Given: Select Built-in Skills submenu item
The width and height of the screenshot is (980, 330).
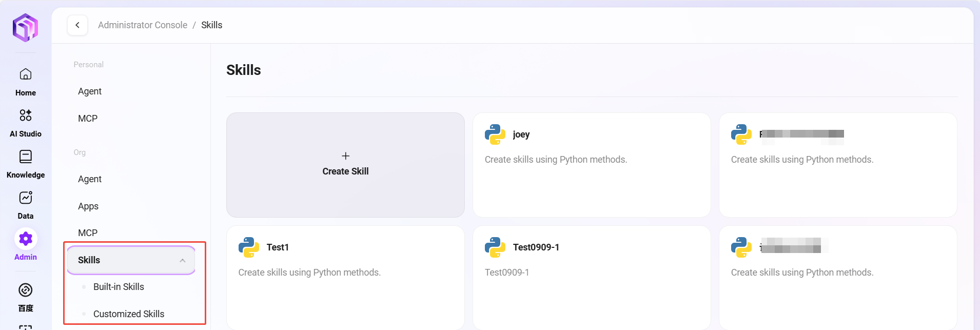Looking at the screenshot, I should pyautogui.click(x=119, y=287).
